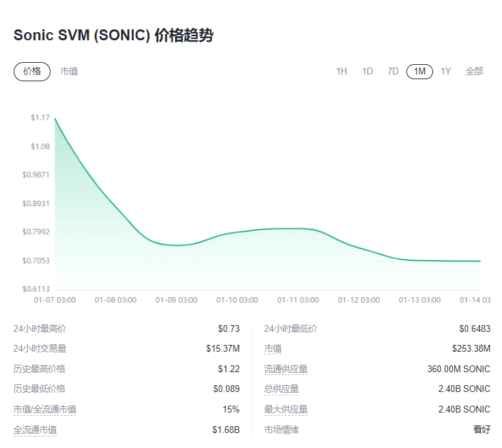502x448 pixels.
Task: Select the 1M time range
Action: (x=420, y=72)
